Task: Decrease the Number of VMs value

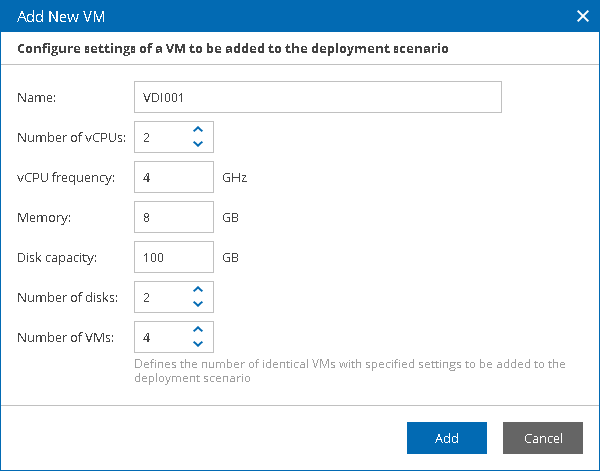Action: coord(198,344)
